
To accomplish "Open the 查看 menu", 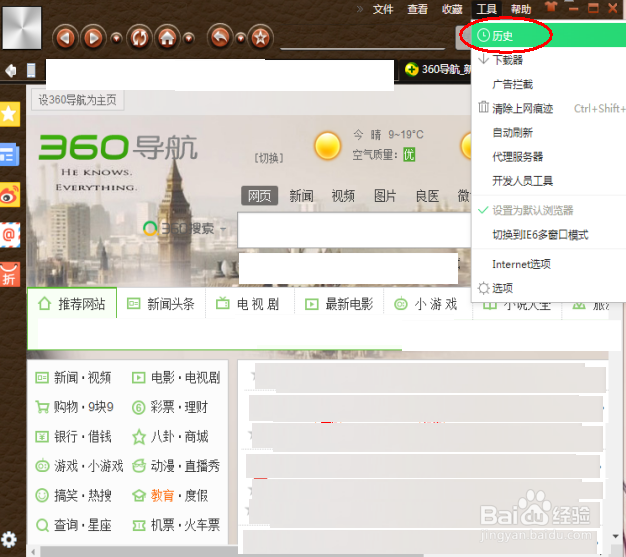I will pos(417,9).
